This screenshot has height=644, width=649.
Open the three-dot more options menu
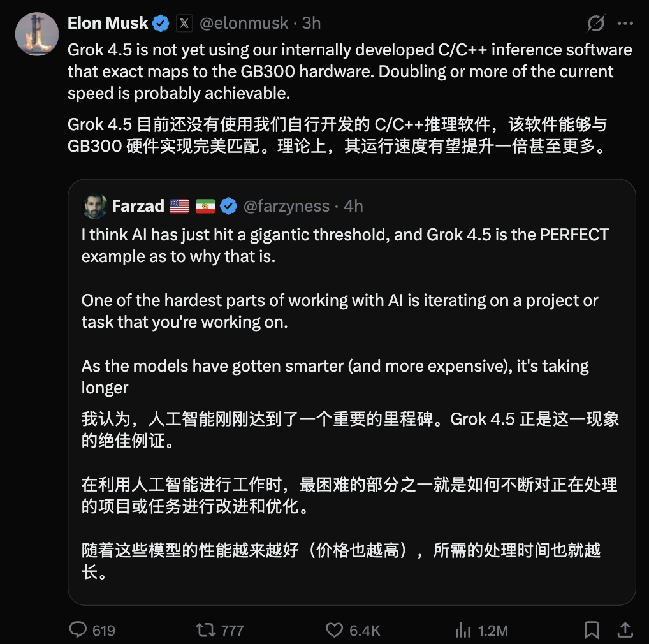[x=625, y=23]
